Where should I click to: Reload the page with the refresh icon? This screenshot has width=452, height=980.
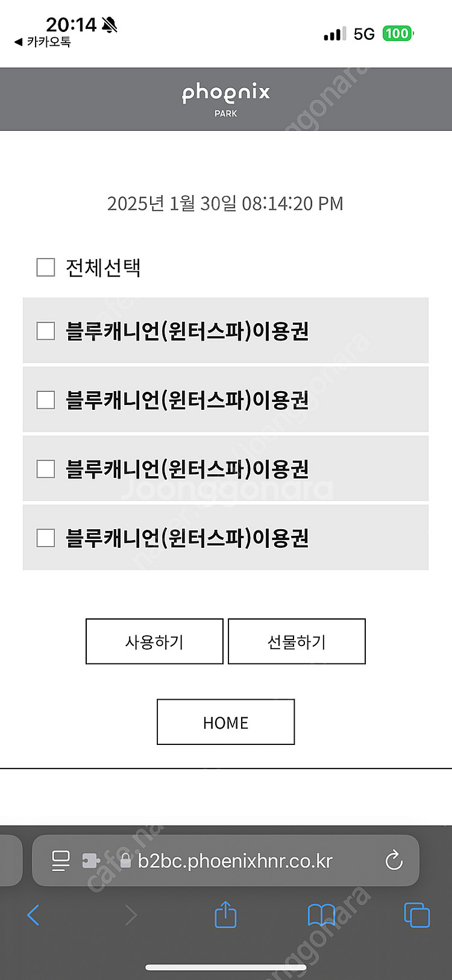tap(394, 860)
